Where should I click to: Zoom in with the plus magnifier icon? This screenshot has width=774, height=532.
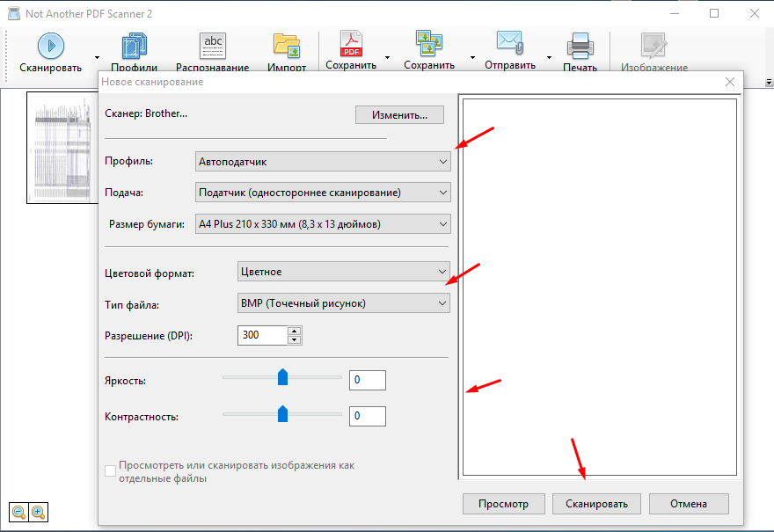38,513
